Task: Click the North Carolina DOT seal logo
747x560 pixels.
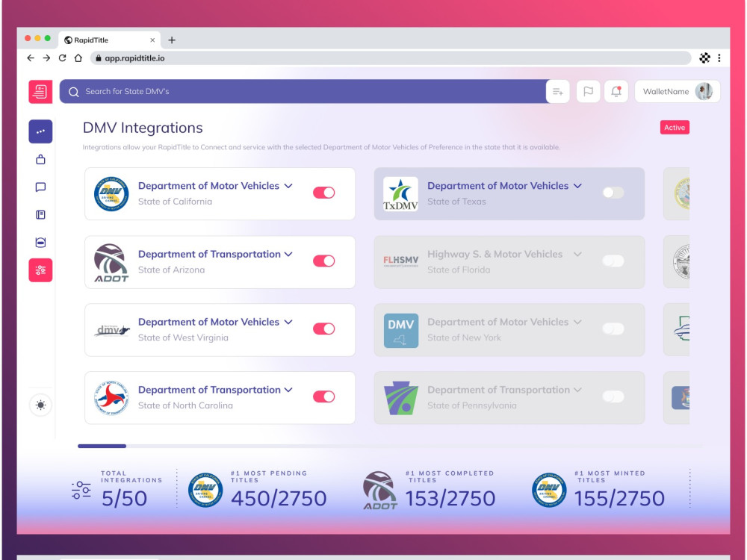Action: click(111, 398)
